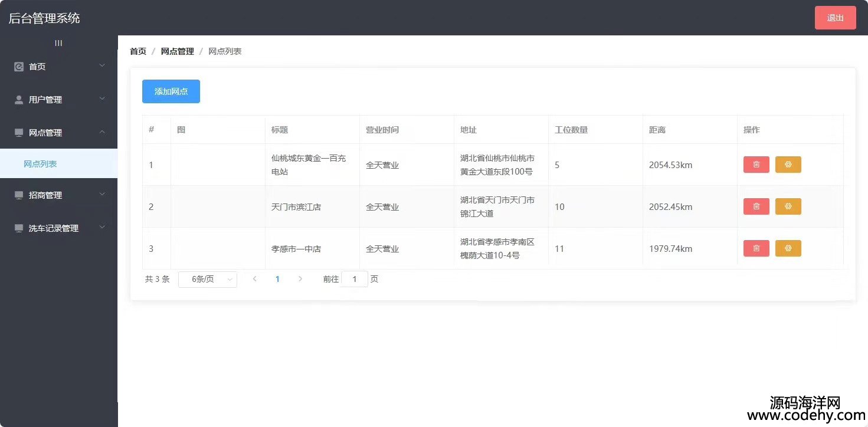Click the 招商管理 monitor icon in the sidebar

coord(19,195)
